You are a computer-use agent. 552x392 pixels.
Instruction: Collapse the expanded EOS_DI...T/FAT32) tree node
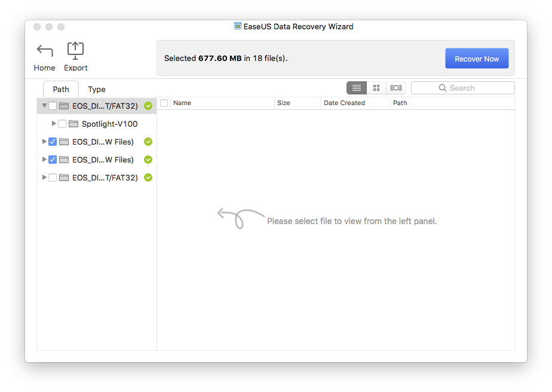44,106
